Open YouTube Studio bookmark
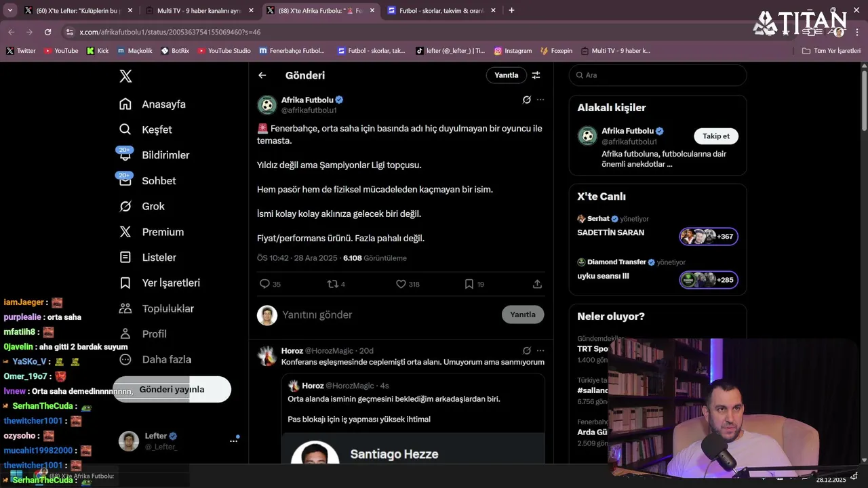This screenshot has height=488, width=868. coord(224,51)
